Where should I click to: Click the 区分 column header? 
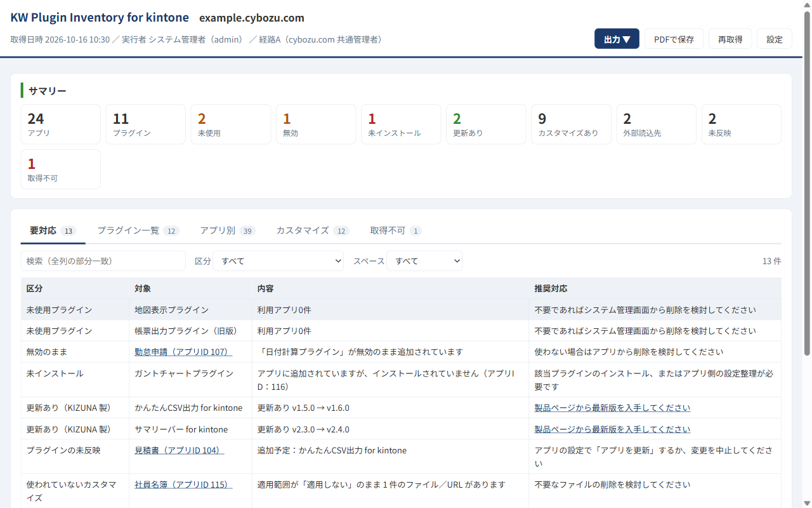tap(75, 288)
